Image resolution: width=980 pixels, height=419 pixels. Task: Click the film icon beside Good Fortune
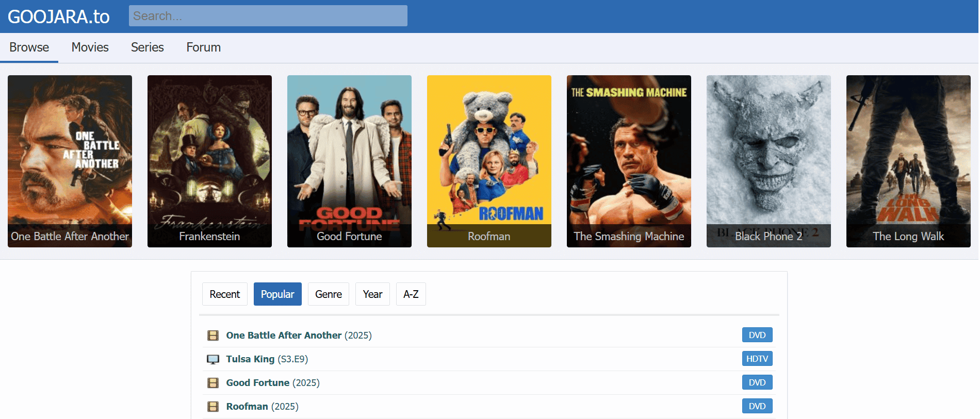tap(213, 383)
